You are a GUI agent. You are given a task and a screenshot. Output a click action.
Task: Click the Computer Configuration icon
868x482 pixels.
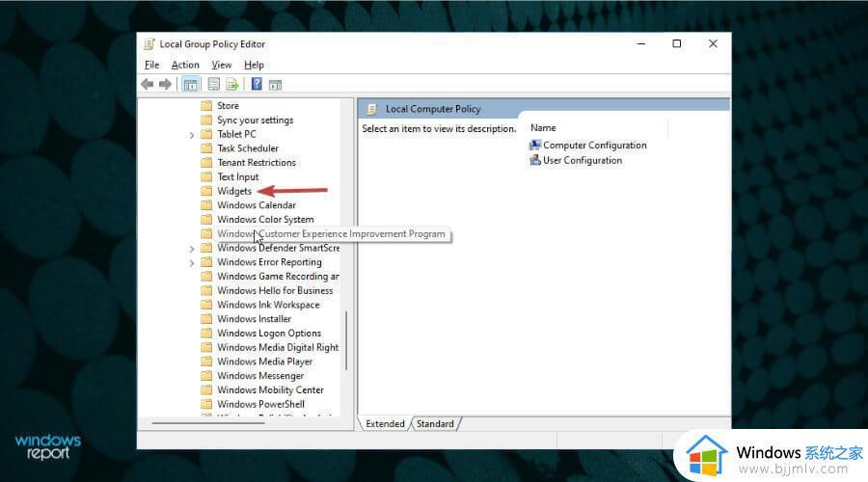click(534, 145)
